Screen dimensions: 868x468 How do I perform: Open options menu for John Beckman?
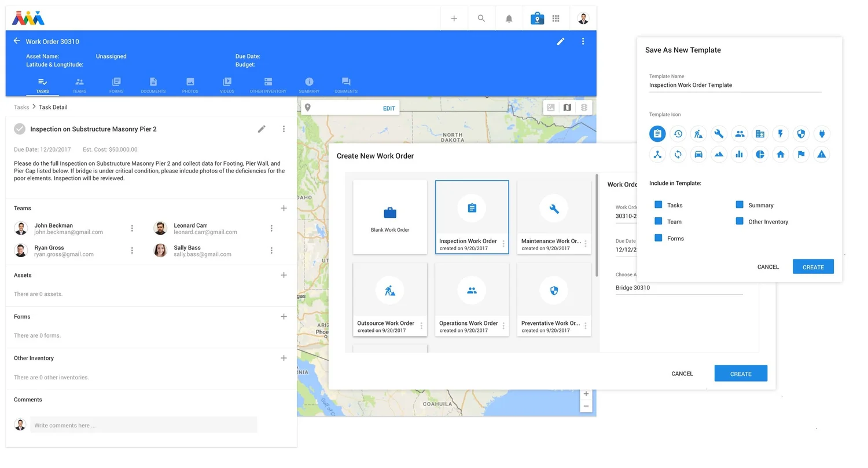click(x=132, y=228)
